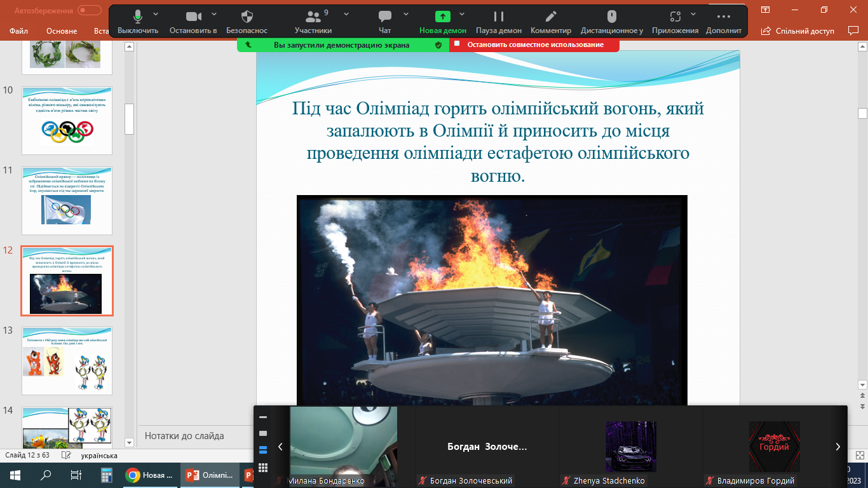Open Calculator from the taskbar
Viewport: 868px width, 488px height.
coord(106,475)
